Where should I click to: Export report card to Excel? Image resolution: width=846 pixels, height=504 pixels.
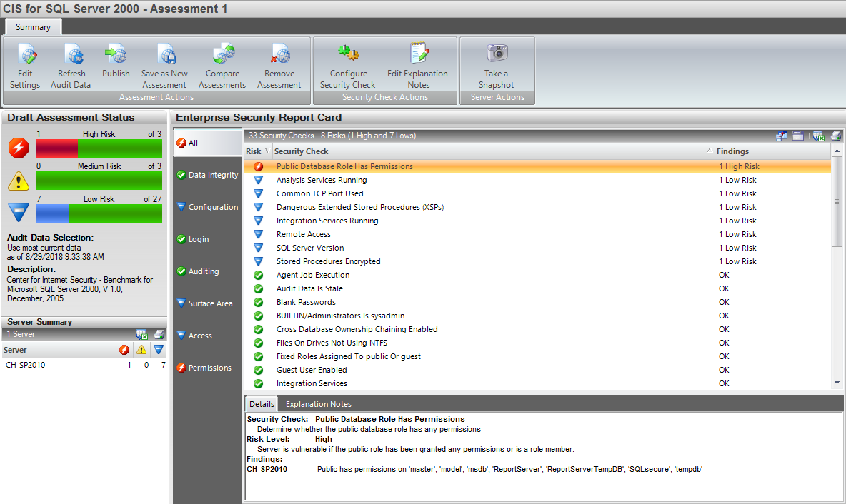click(818, 136)
